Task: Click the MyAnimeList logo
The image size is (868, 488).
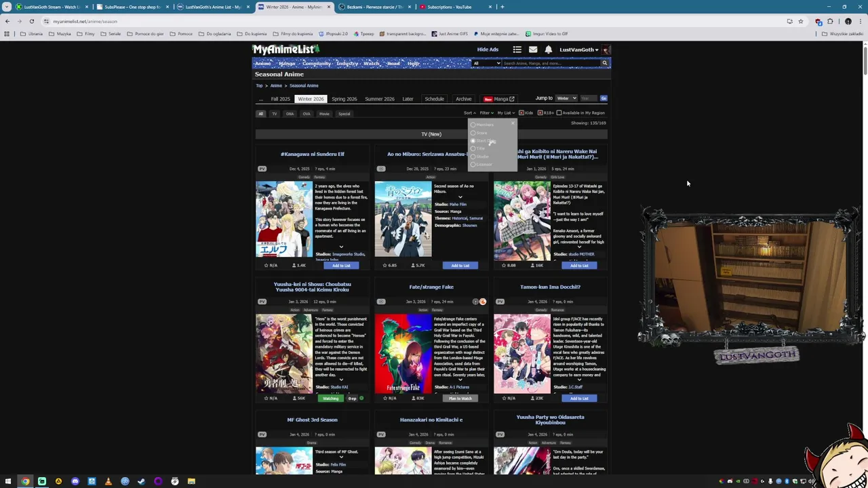Action: click(285, 49)
